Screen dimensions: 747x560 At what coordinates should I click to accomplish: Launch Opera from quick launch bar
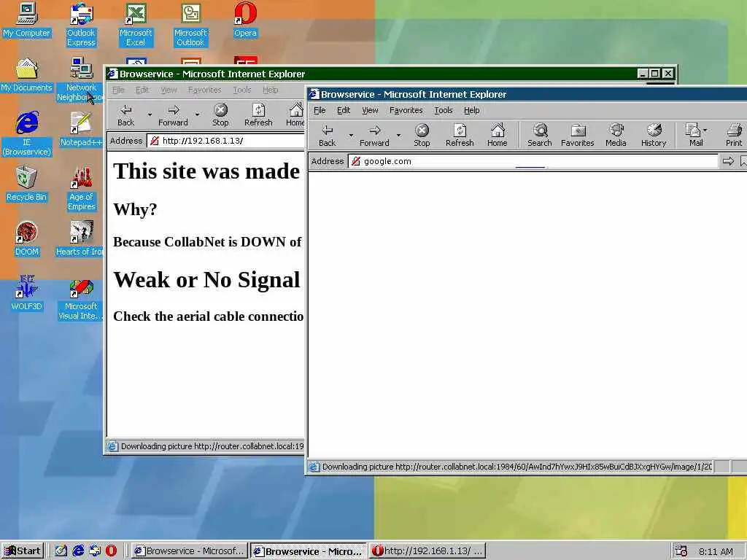[111, 551]
